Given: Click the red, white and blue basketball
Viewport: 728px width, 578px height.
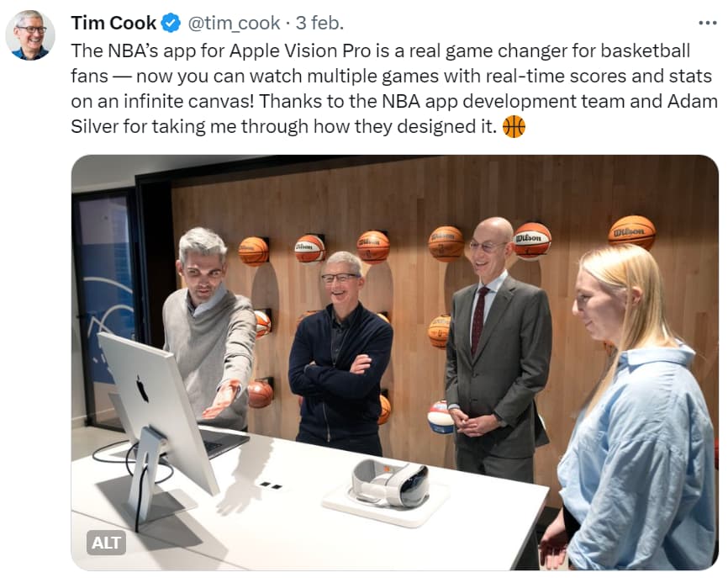Looking at the screenshot, I should click(440, 417).
